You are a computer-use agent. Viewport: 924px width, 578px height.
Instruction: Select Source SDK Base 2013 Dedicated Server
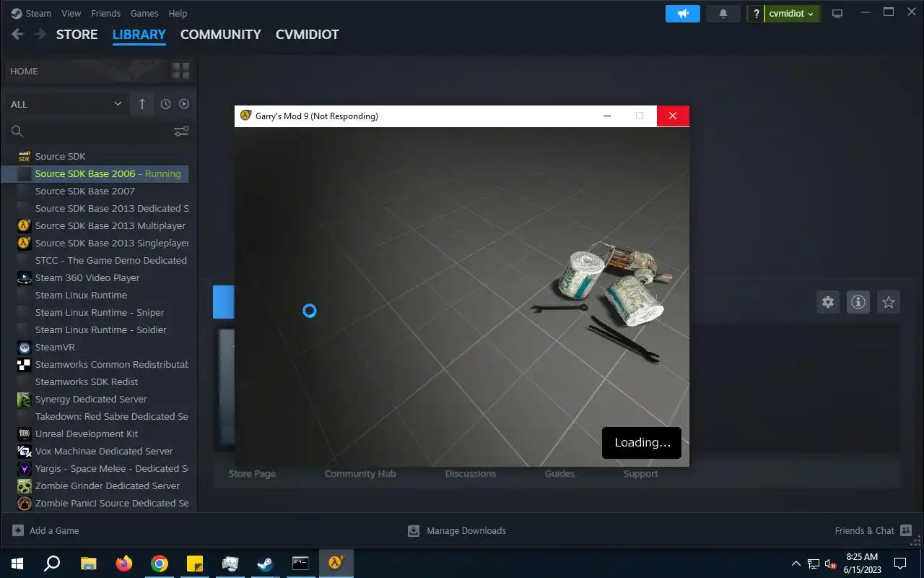95,208
